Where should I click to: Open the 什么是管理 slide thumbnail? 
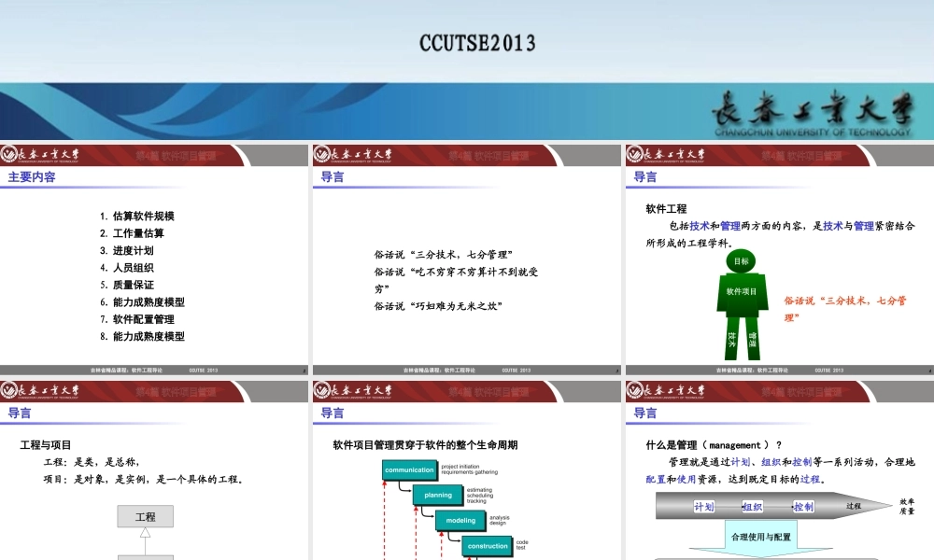click(780, 470)
